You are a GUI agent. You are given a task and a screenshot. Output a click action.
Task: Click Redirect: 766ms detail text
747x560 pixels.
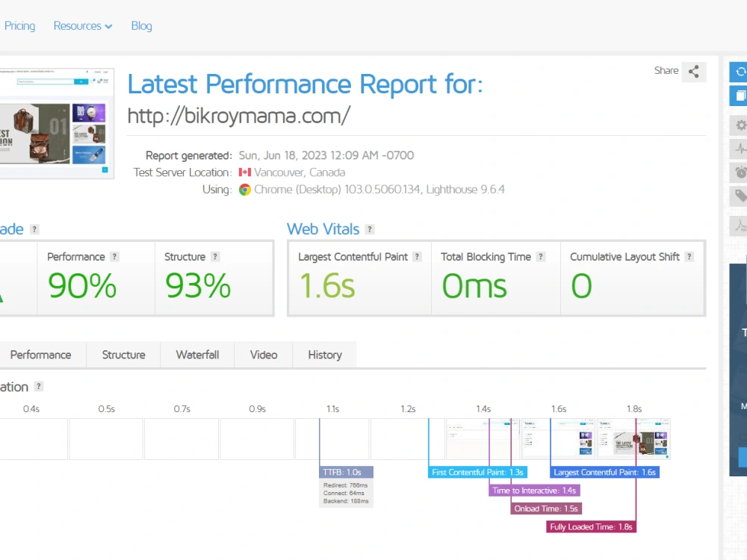coord(345,485)
